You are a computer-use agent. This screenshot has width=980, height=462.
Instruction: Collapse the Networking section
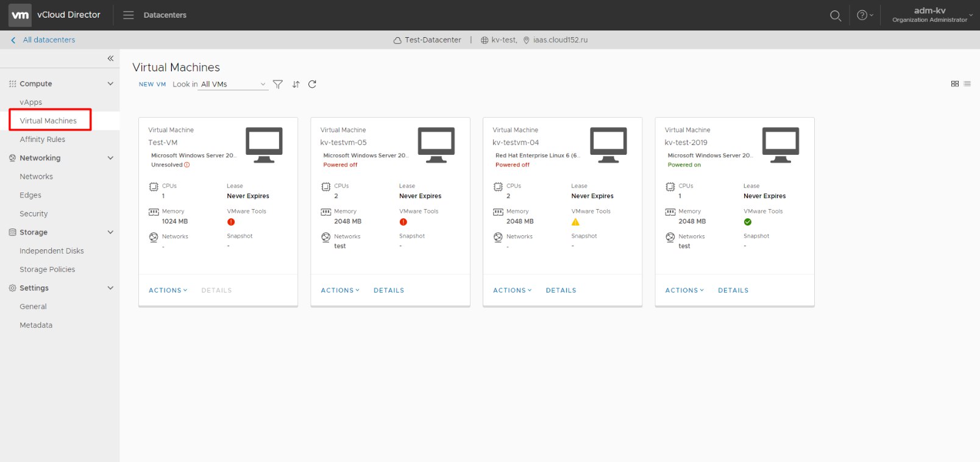pyautogui.click(x=110, y=158)
